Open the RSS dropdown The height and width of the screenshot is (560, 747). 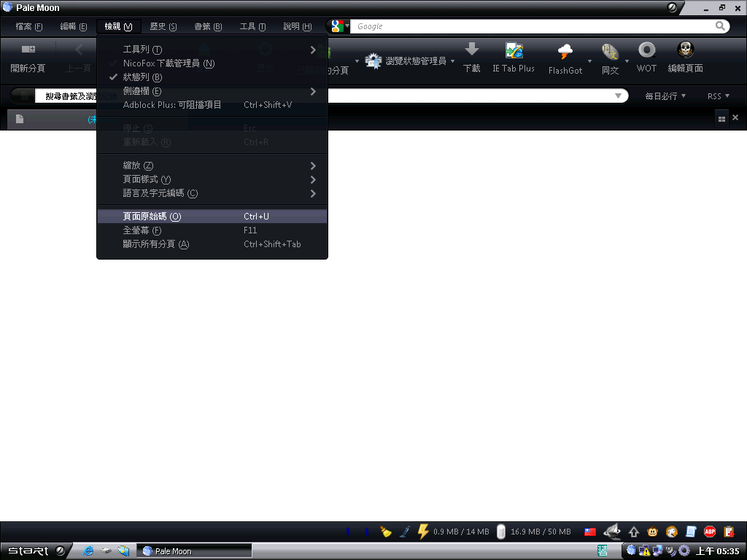coord(718,96)
